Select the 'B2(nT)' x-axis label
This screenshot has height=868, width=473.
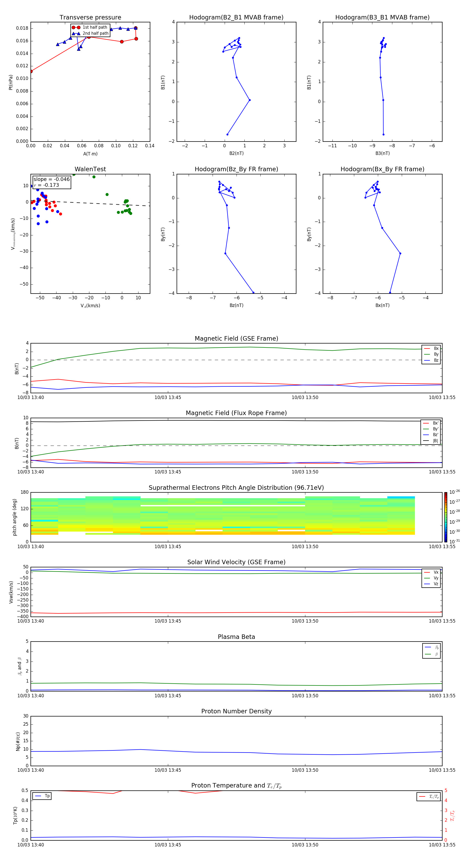pyautogui.click(x=236, y=154)
